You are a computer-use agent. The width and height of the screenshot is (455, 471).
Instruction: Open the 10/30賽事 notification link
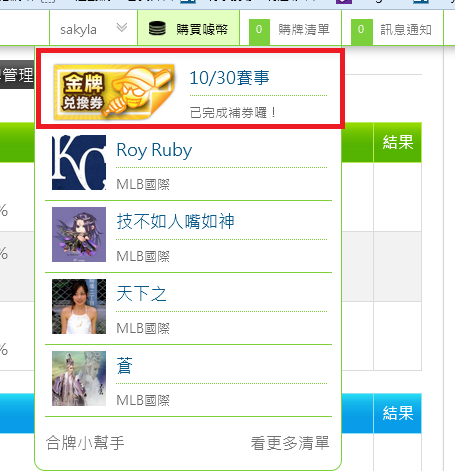point(229,78)
